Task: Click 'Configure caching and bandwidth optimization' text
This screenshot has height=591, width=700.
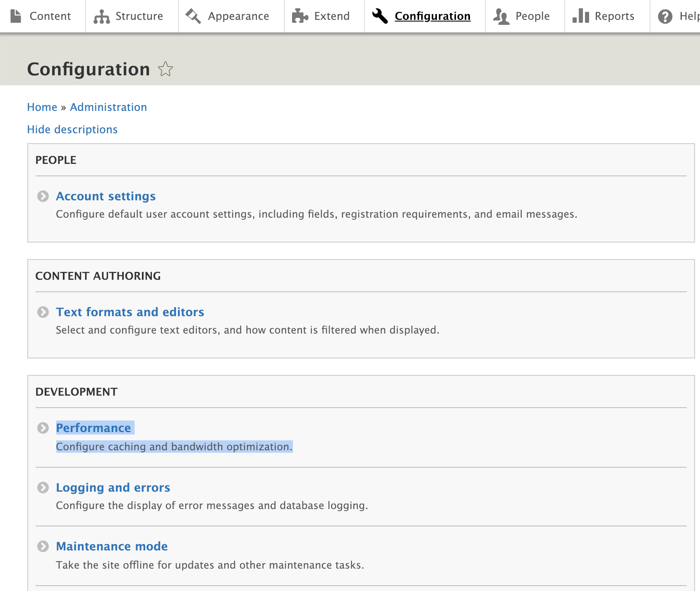Action: point(174,447)
